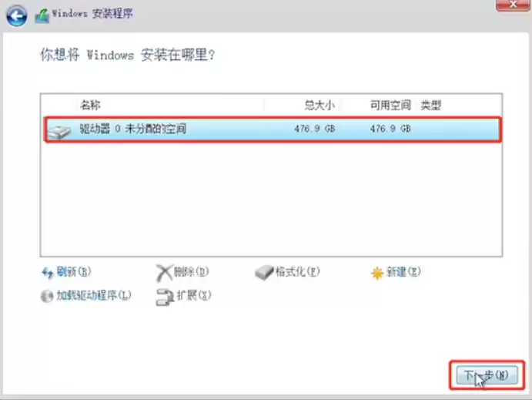Refresh the drive list via 刷新(R)
532x400 pixels.
[x=74, y=271]
